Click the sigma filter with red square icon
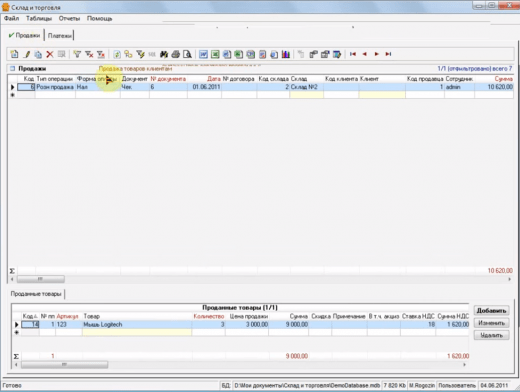 click(101, 54)
